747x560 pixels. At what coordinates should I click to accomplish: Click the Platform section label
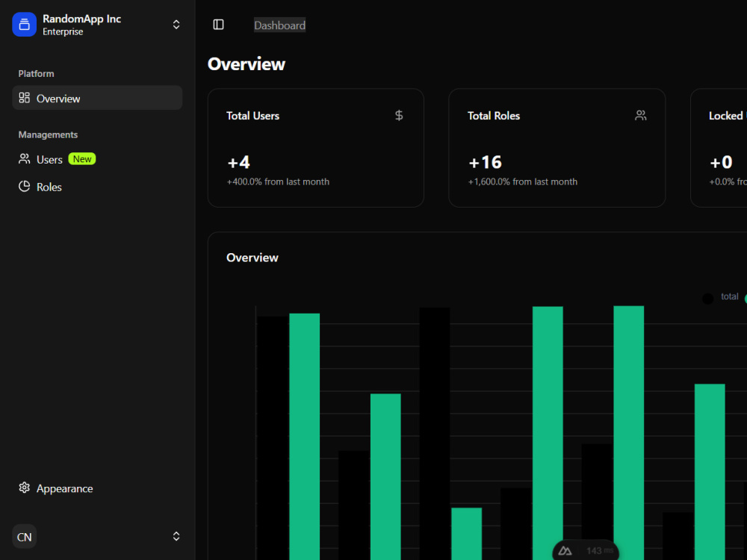(36, 74)
